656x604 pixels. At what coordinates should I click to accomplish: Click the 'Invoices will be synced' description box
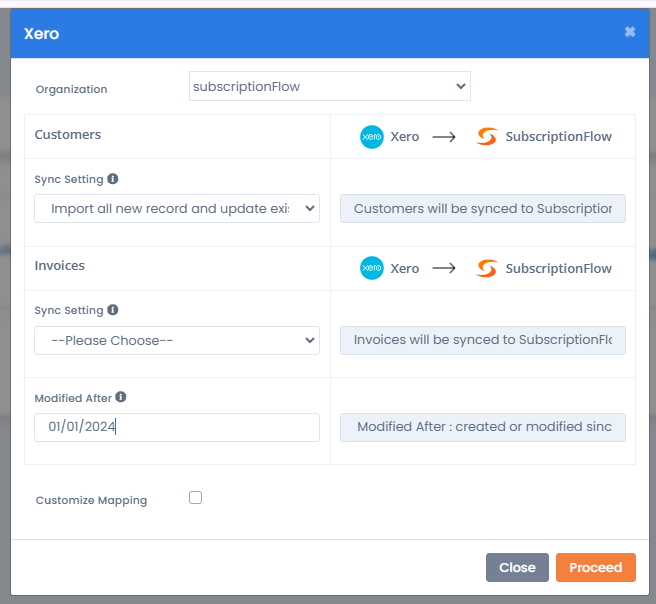(483, 340)
